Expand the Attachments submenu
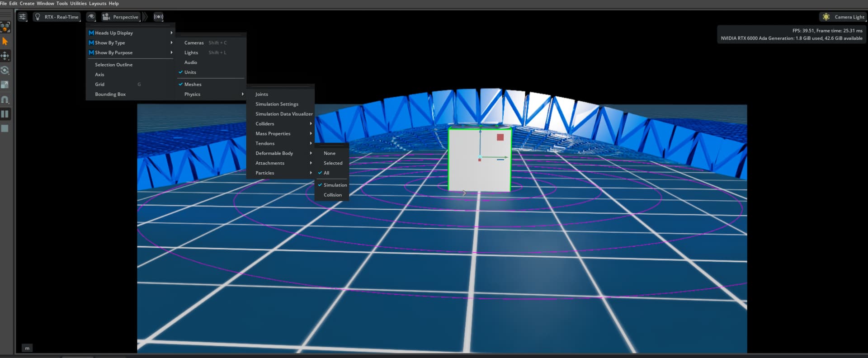This screenshot has width=868, height=358. pyautogui.click(x=280, y=163)
